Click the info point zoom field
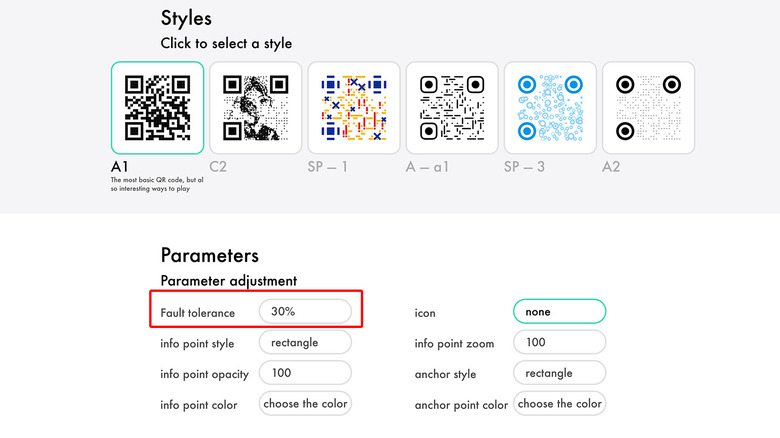The width and height of the screenshot is (780, 438). [x=559, y=343]
